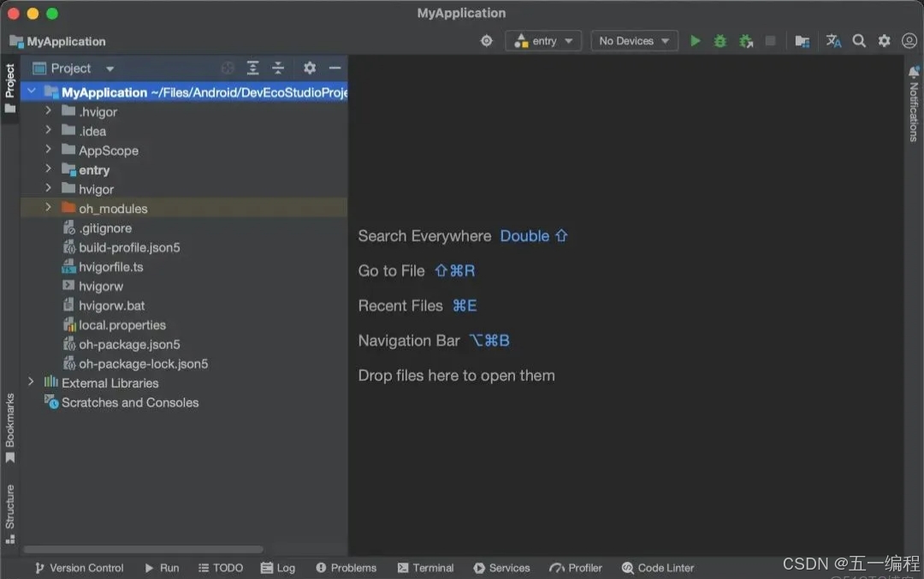Toggle the Project tool window stripe
924x579 pixels.
10,88
